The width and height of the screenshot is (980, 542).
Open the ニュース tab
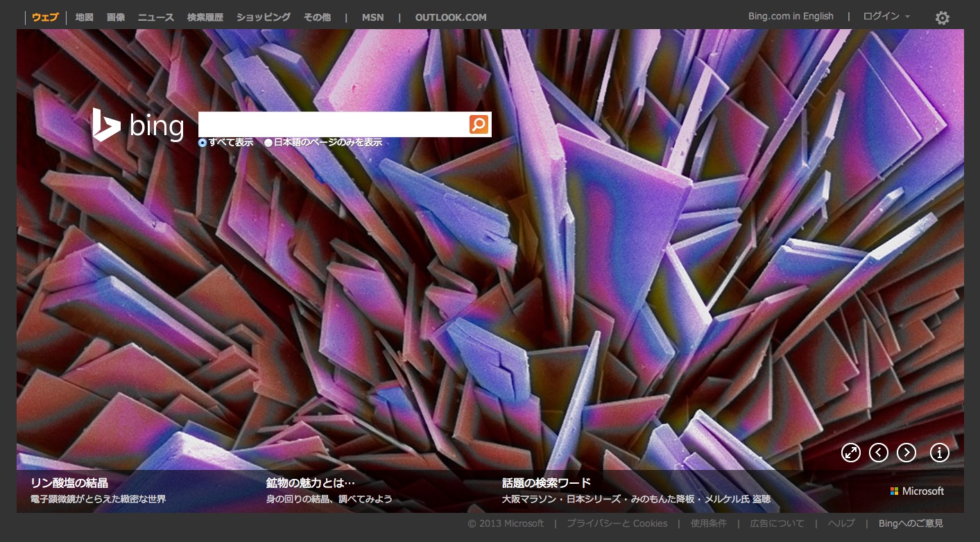click(x=155, y=17)
